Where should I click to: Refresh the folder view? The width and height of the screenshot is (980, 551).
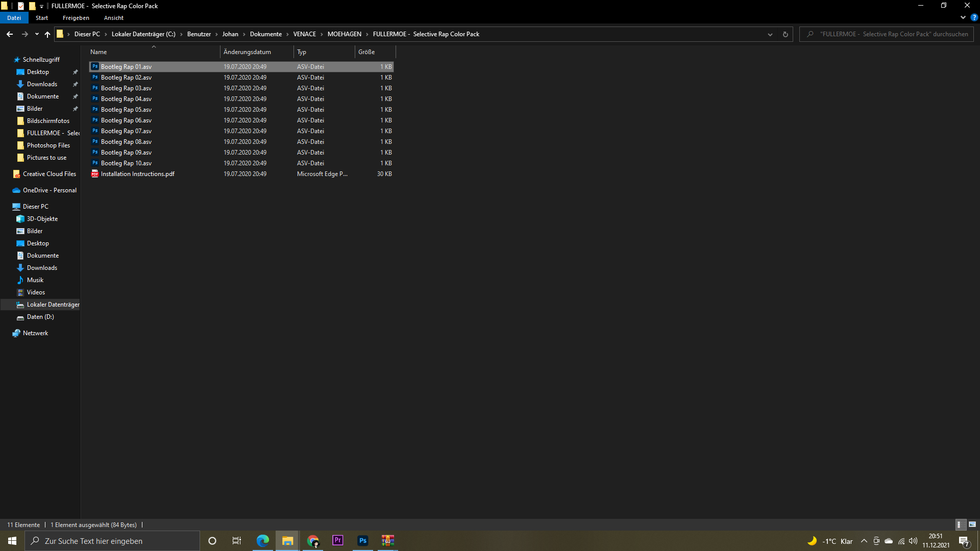tap(785, 34)
